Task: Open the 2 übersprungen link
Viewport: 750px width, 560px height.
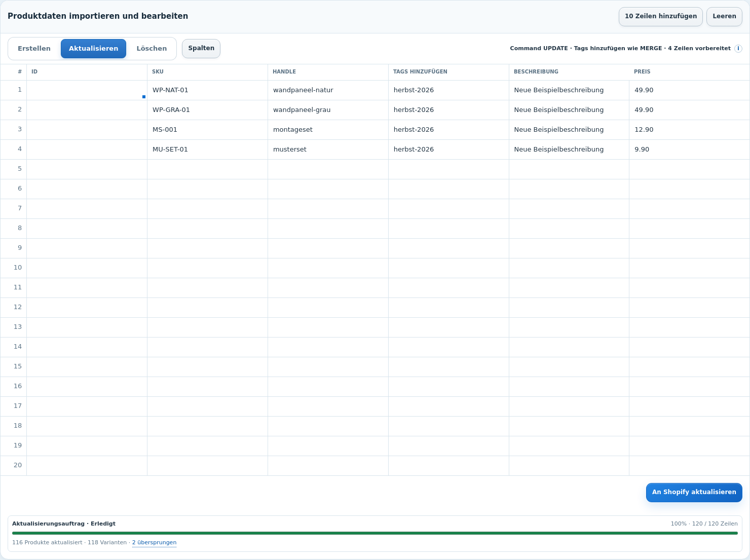Action: pos(154,543)
